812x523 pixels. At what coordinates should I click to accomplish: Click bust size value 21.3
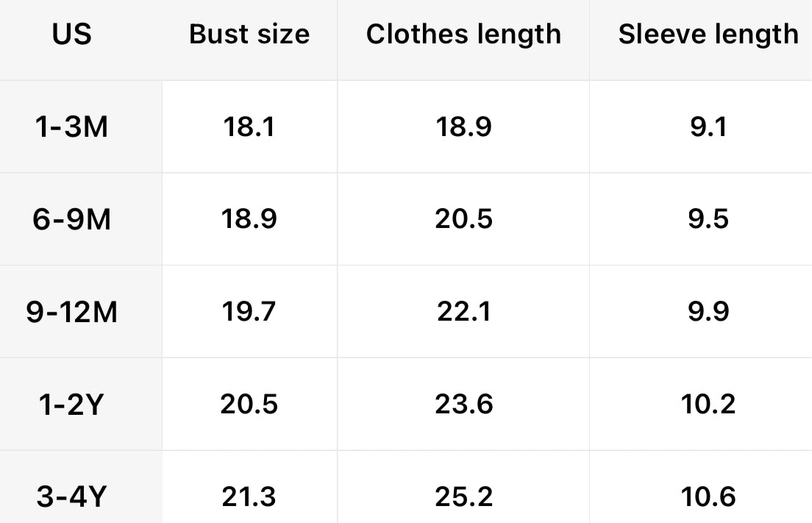[249, 497]
